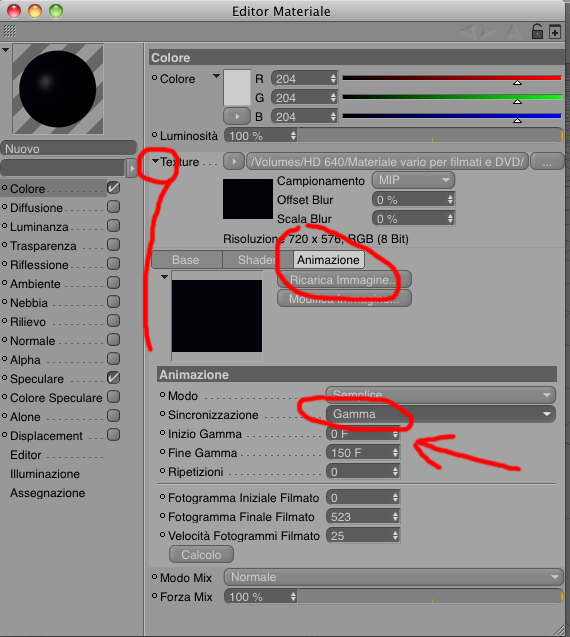
Task: Click the Ripetizioni value stepper
Action: tap(395, 472)
